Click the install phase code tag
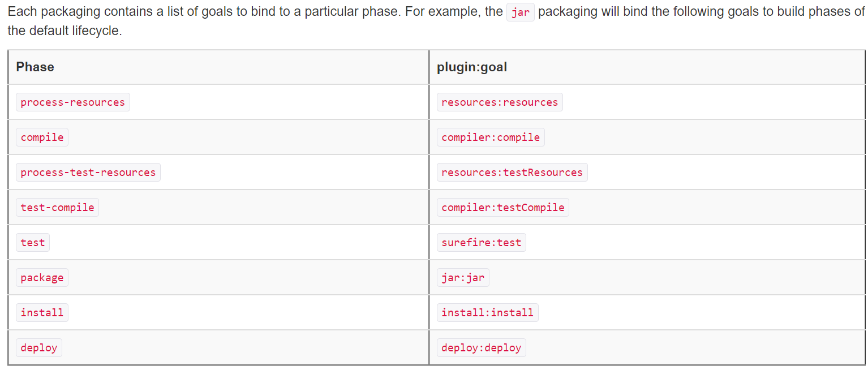The image size is (868, 370). (x=42, y=313)
